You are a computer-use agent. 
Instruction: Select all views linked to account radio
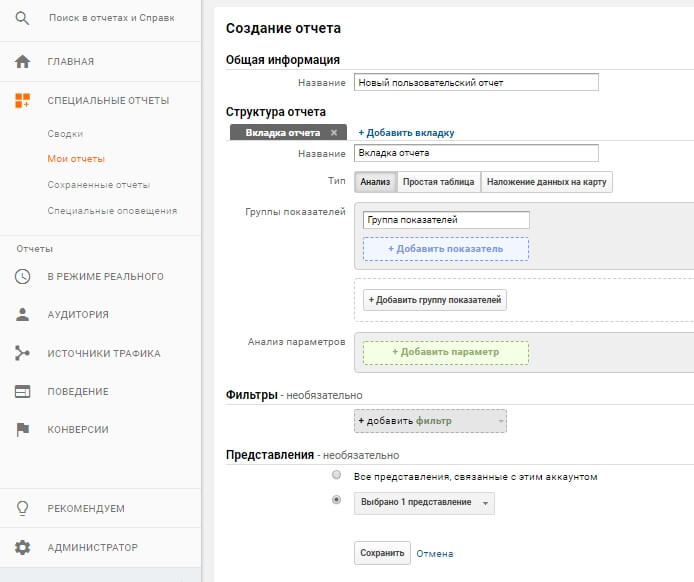tap(336, 476)
